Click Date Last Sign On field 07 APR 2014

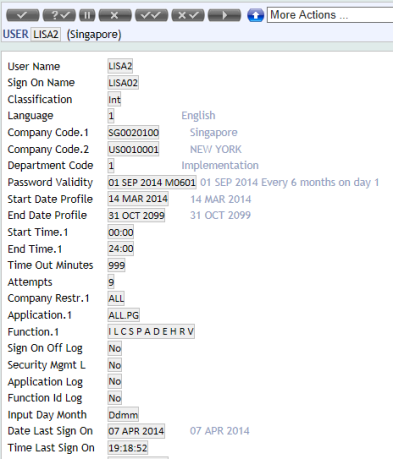[136, 431]
